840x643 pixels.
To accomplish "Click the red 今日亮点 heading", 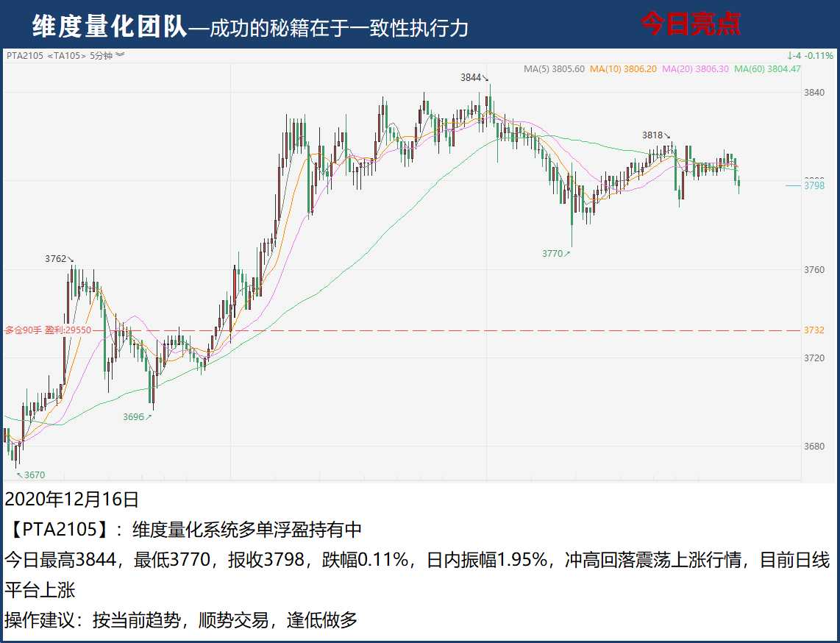I will pos(690,24).
